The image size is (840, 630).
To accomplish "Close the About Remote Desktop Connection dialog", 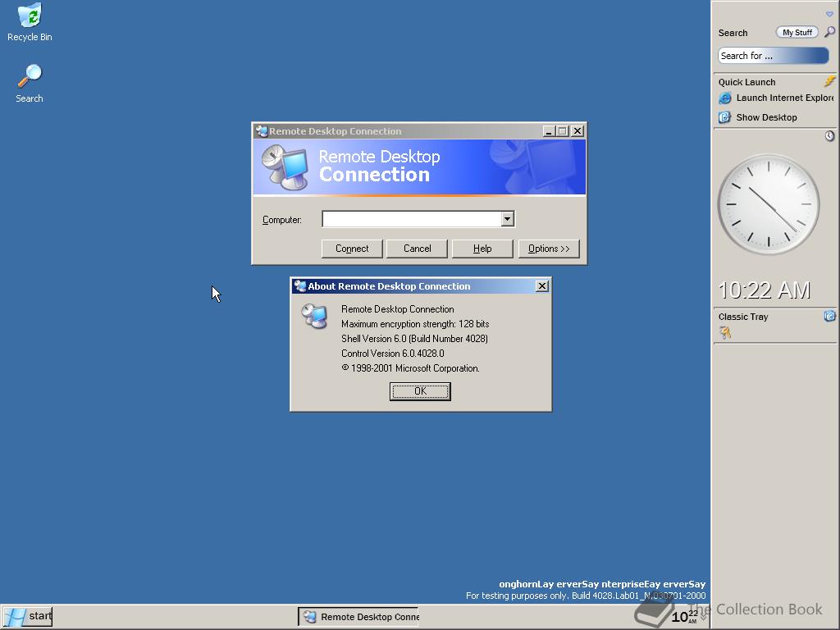I will click(x=542, y=286).
